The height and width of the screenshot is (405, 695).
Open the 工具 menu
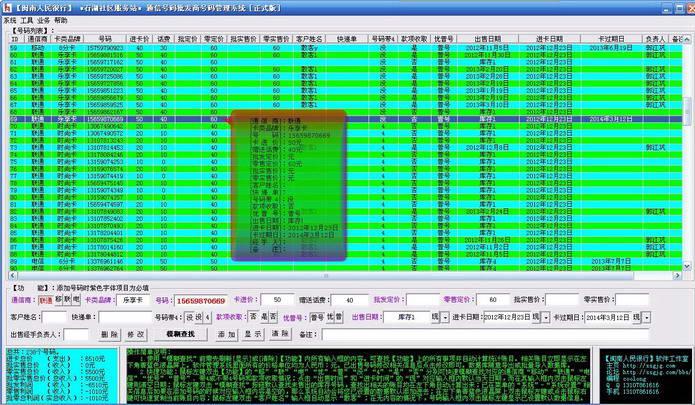click(27, 19)
